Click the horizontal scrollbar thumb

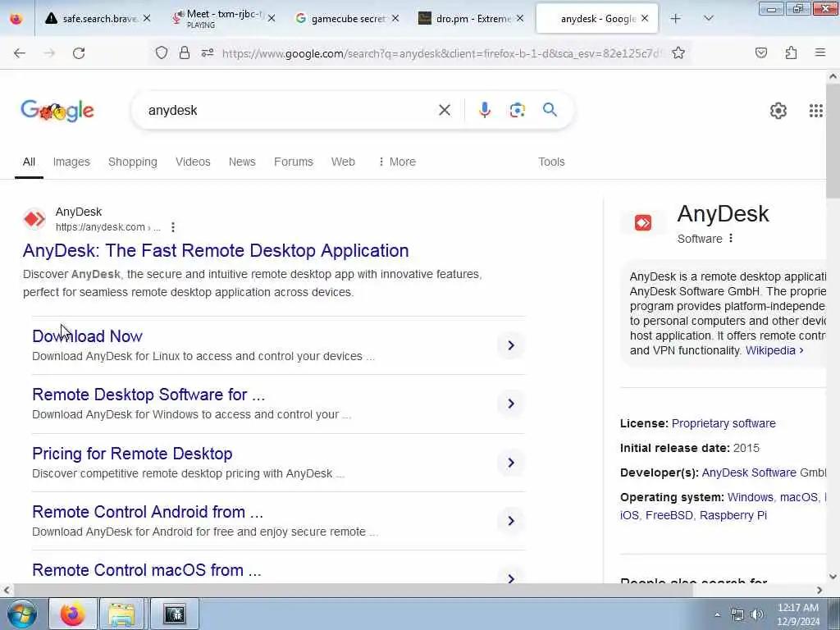352,590
